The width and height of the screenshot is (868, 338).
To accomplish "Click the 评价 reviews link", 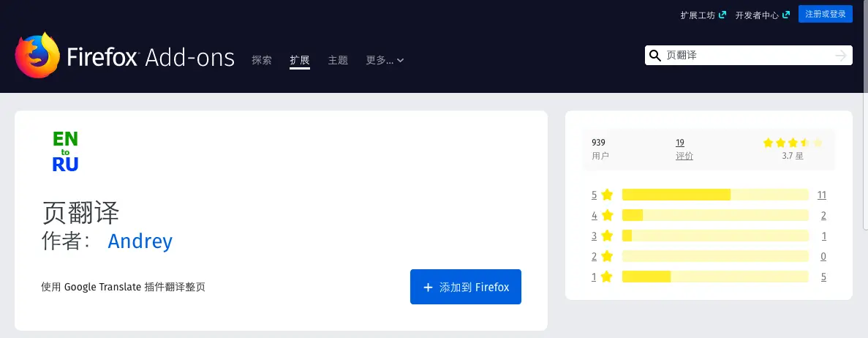I will (684, 156).
